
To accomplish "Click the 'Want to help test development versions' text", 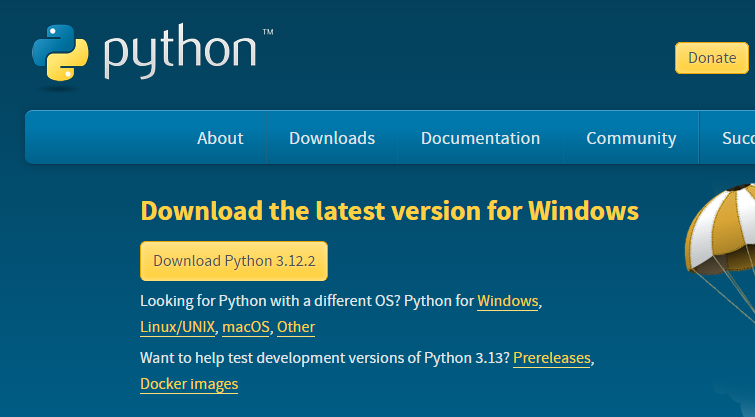I will click(x=325, y=358).
